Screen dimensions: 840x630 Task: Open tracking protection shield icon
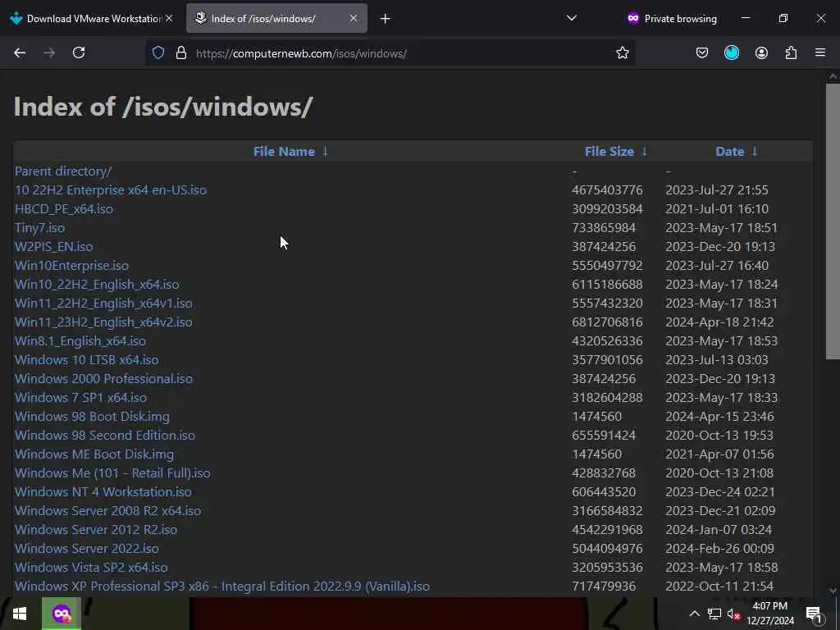158,52
